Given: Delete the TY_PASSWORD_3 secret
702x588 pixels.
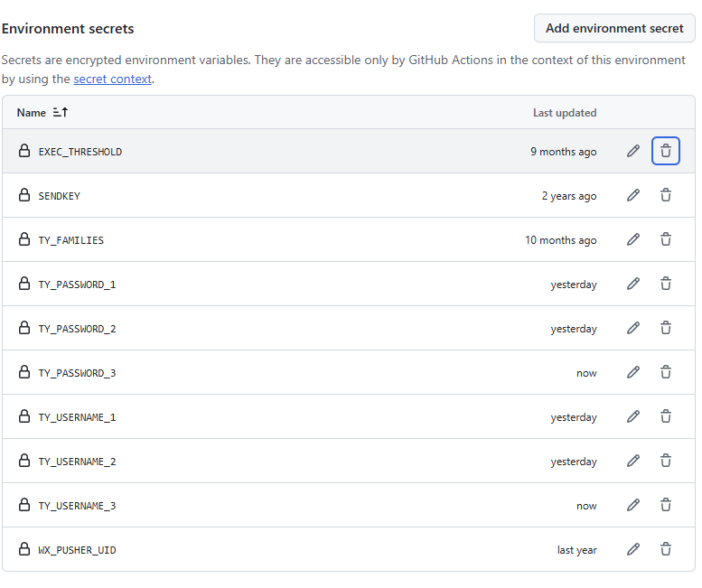Looking at the screenshot, I should click(x=666, y=372).
